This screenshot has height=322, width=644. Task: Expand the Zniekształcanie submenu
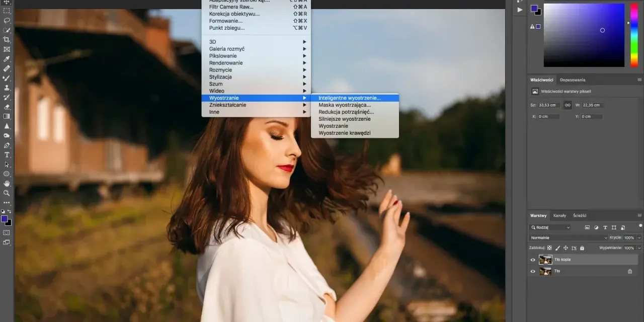tap(256, 105)
